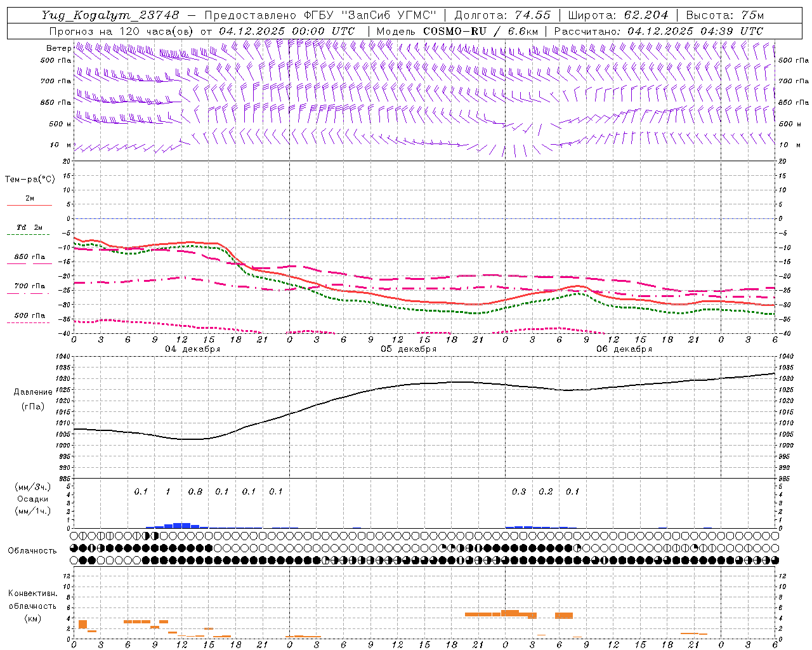This screenshot has width=812, height=650.
Task: Click the 3-hour precipitation value 0.8
Action: 195,492
